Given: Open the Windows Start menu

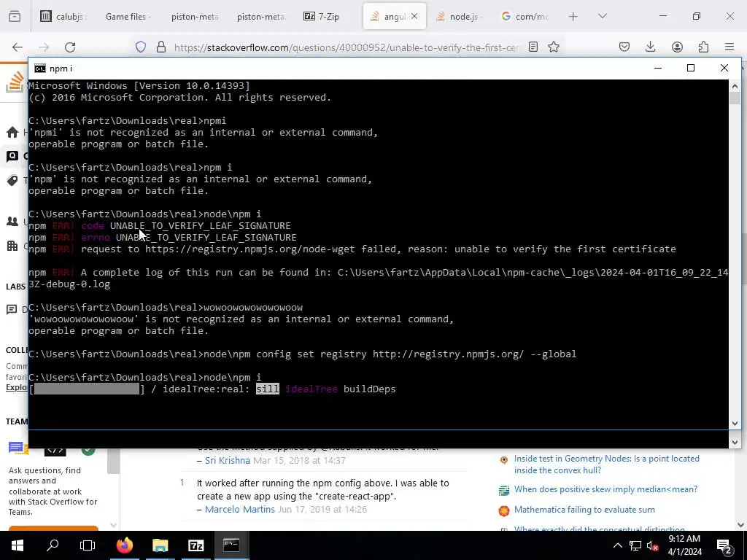Looking at the screenshot, I should coord(18,545).
